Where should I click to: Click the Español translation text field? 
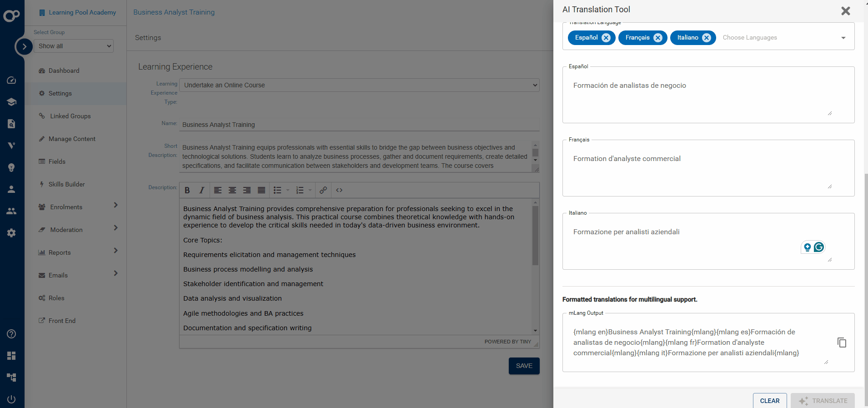pyautogui.click(x=700, y=96)
